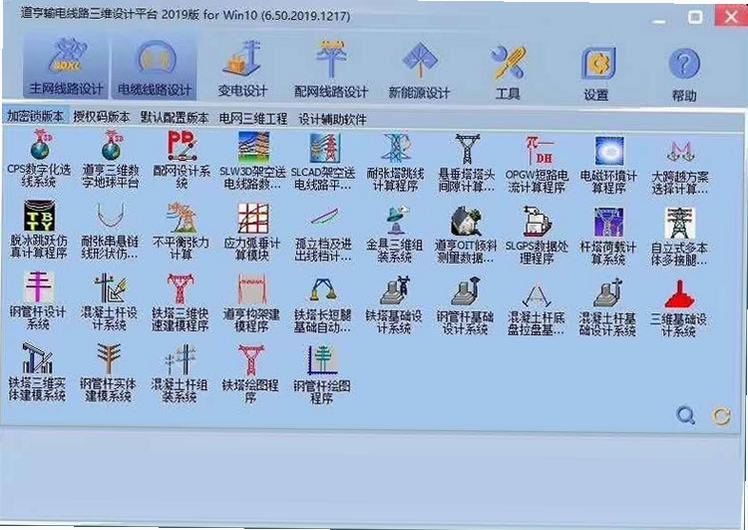748x530 pixels.
Task: Minimize the 道亨 platform window
Action: point(659,21)
